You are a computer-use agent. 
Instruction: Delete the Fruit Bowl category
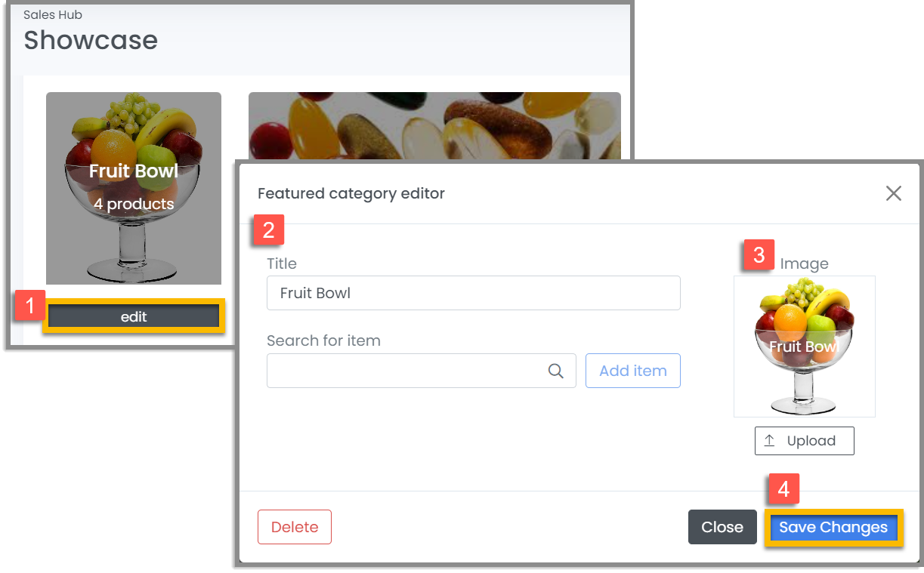click(x=294, y=527)
